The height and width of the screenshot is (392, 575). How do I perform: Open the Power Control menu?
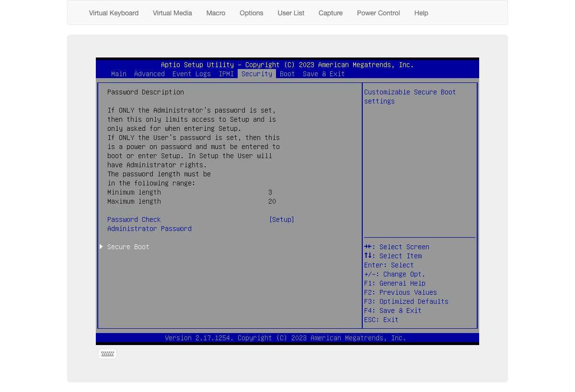click(x=378, y=13)
